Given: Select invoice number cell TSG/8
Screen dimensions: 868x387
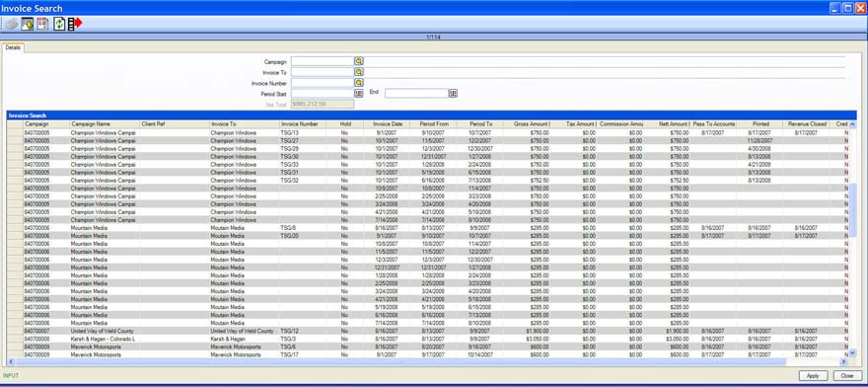Looking at the screenshot, I should (302, 228).
